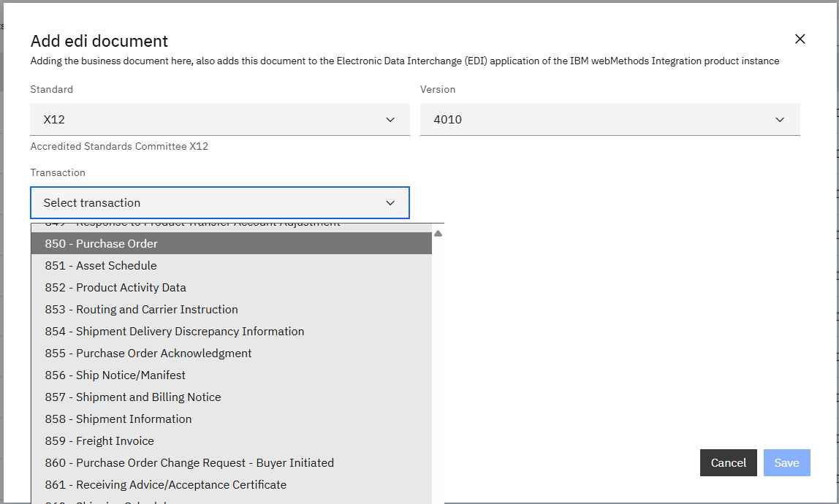
Task: Close the Add edi document dialog
Action: click(x=800, y=39)
